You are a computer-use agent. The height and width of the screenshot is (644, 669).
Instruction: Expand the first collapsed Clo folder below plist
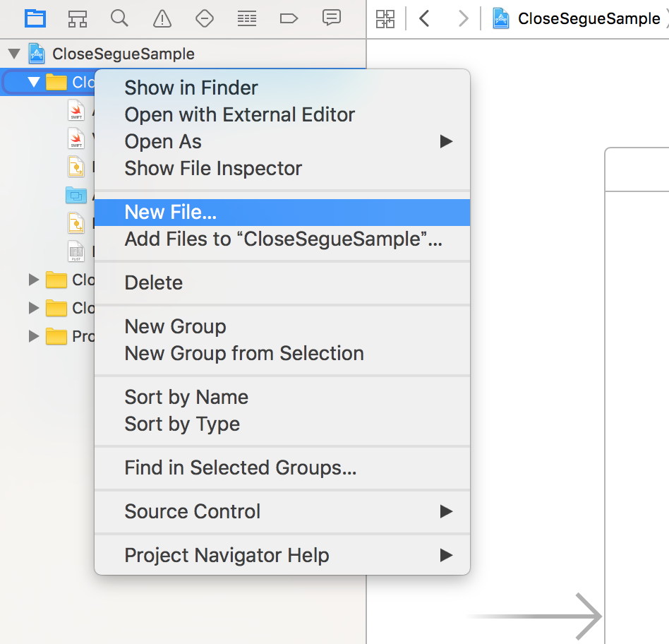click(x=33, y=280)
